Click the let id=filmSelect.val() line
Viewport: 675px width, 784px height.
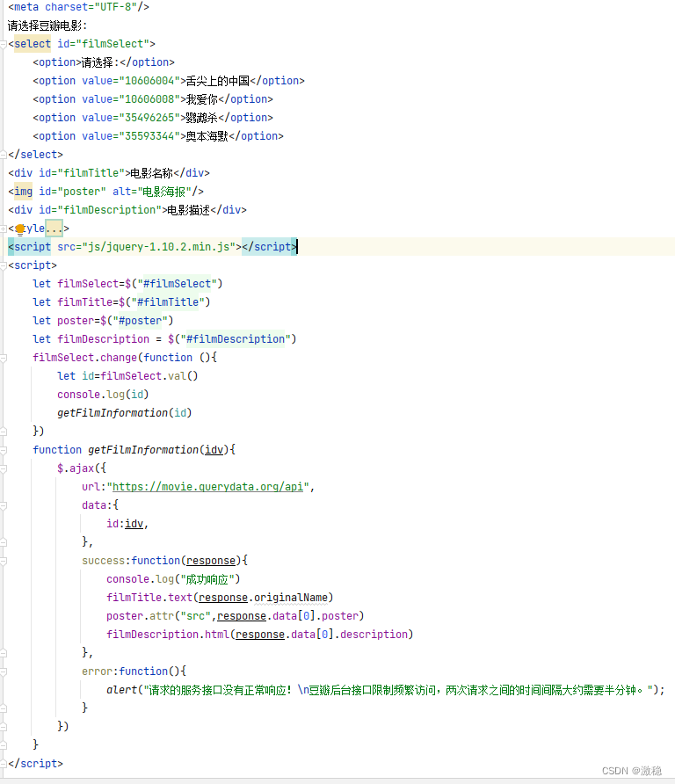click(x=127, y=376)
